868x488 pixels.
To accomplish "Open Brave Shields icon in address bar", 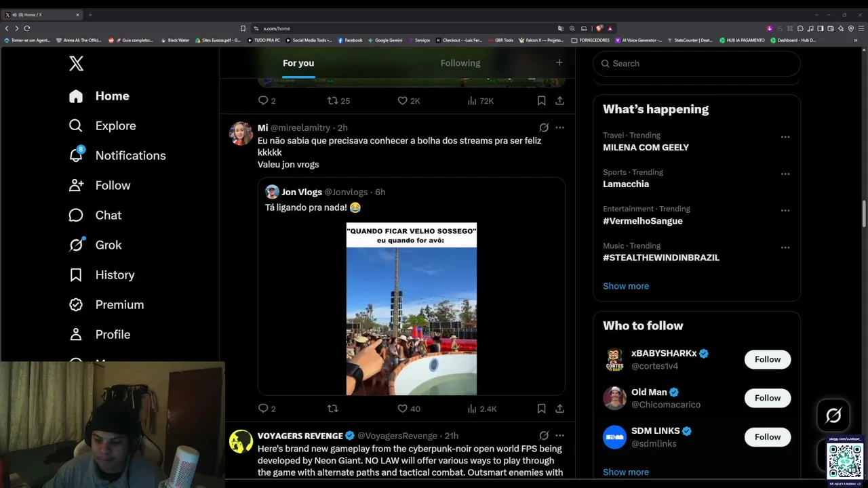I will point(599,28).
